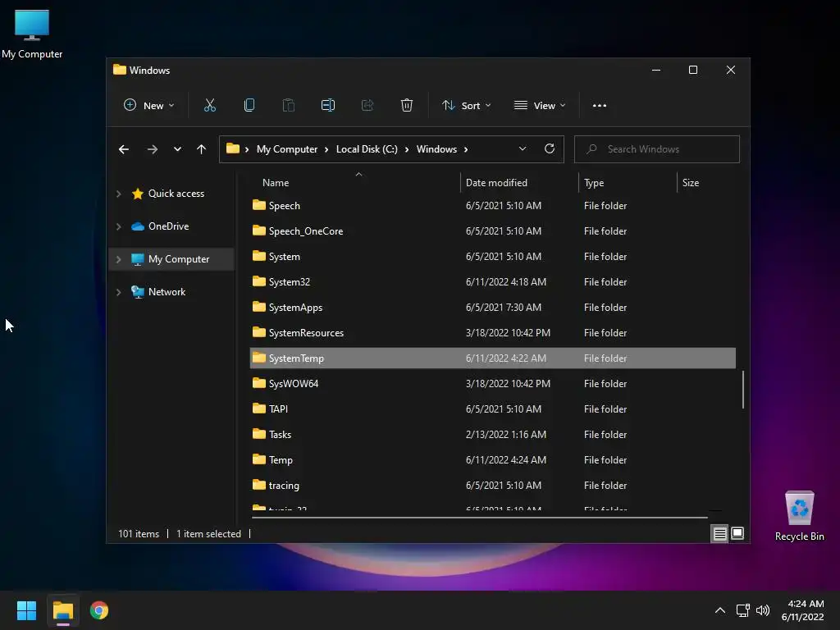Select the System folder row

(492, 257)
